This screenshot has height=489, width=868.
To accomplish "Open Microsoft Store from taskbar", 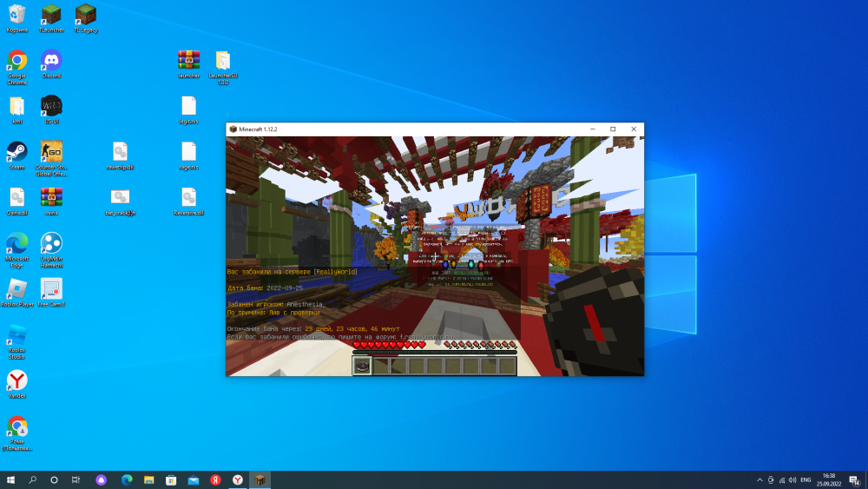I will tap(171, 479).
